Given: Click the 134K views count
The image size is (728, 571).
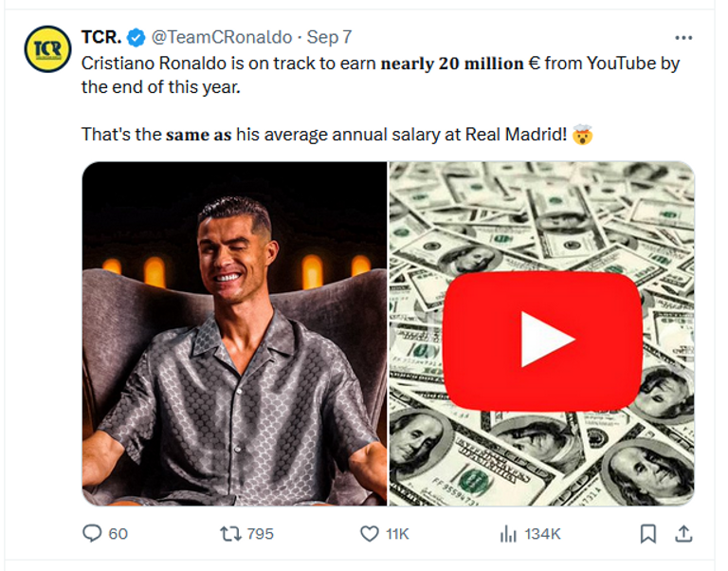Looking at the screenshot, I should (x=542, y=534).
